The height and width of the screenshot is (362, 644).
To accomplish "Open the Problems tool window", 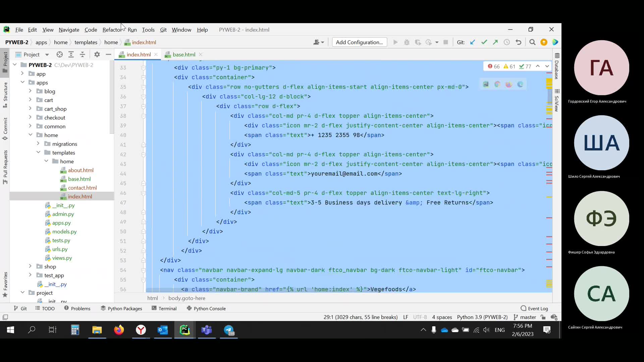I will coord(77,308).
